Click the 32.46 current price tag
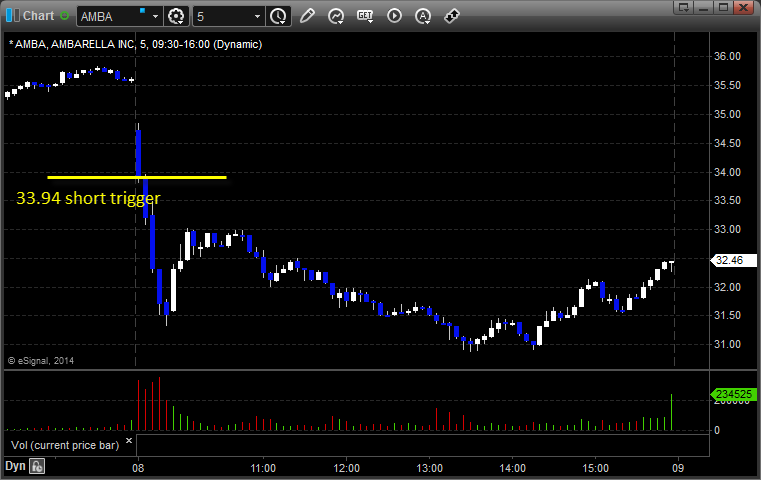The width and height of the screenshot is (761, 480). [x=733, y=260]
